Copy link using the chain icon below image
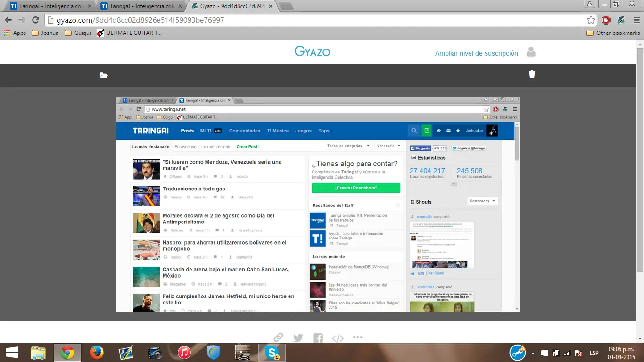This screenshot has width=644, height=362. [278, 337]
